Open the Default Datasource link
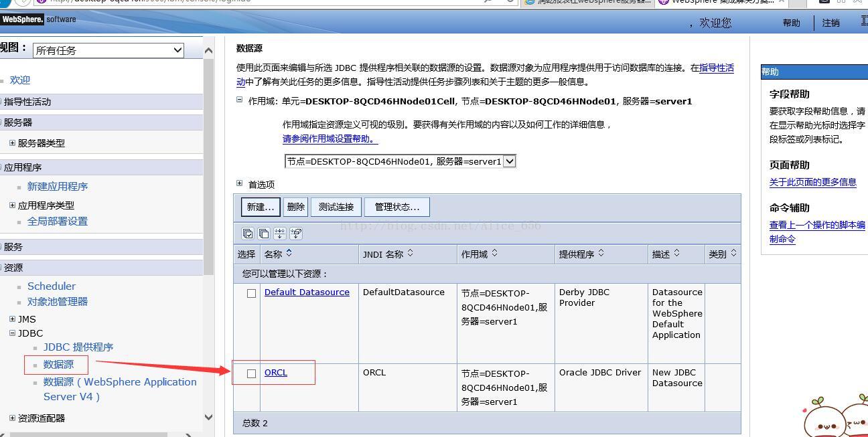868x437 pixels. 307,292
